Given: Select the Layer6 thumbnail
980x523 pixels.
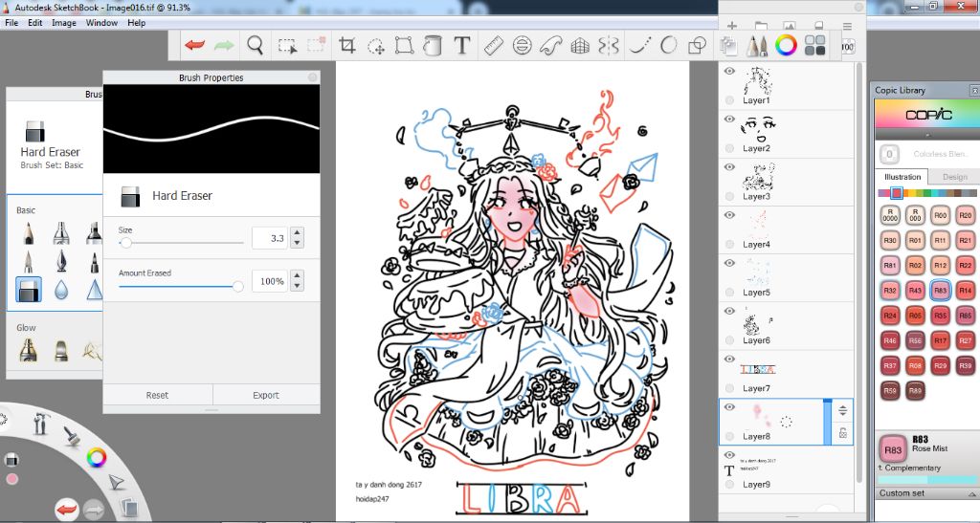Looking at the screenshot, I should click(758, 323).
